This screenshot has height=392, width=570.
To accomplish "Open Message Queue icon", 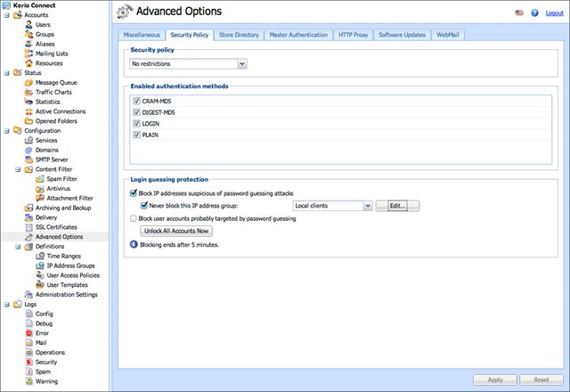I will click(x=29, y=83).
